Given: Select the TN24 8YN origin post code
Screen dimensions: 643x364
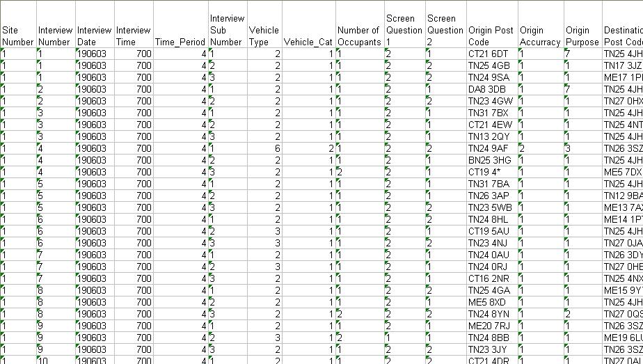Looking at the screenshot, I should [493, 315].
